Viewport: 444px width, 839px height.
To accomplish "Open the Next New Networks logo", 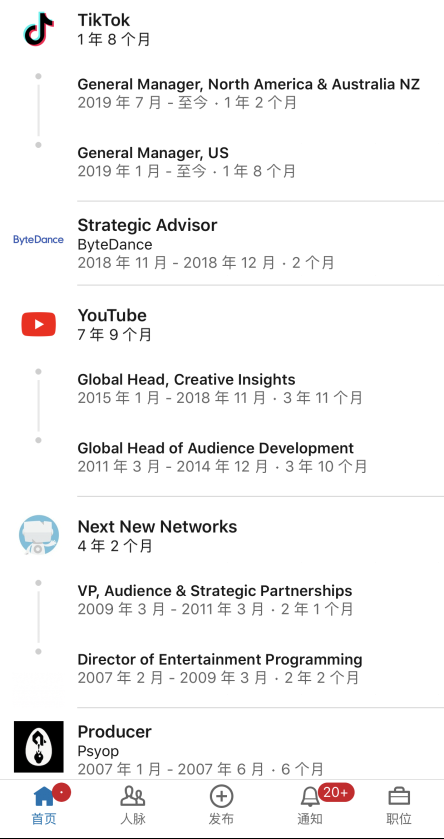I will click(39, 534).
